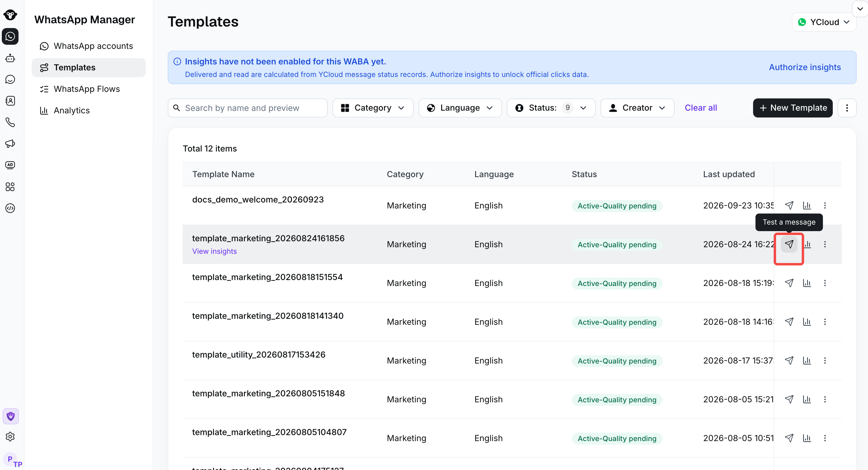Viewport: 868px width, 470px height.
Task: Open the AD icon in left rail
Action: [10, 165]
